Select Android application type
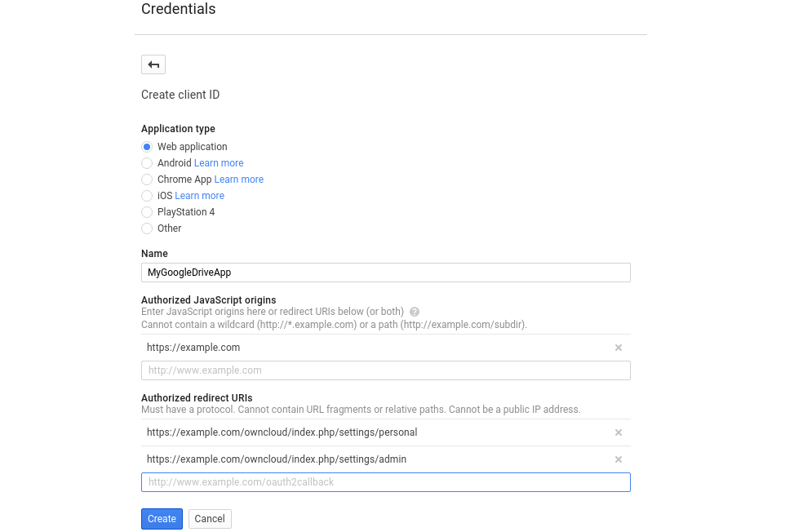Screen dimensions: 794x532 (x=147, y=163)
